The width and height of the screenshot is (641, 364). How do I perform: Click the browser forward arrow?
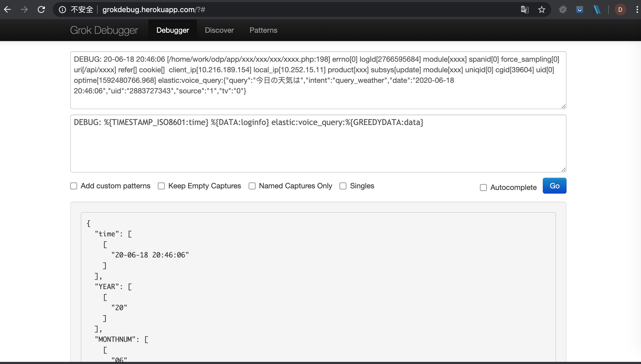pos(24,10)
